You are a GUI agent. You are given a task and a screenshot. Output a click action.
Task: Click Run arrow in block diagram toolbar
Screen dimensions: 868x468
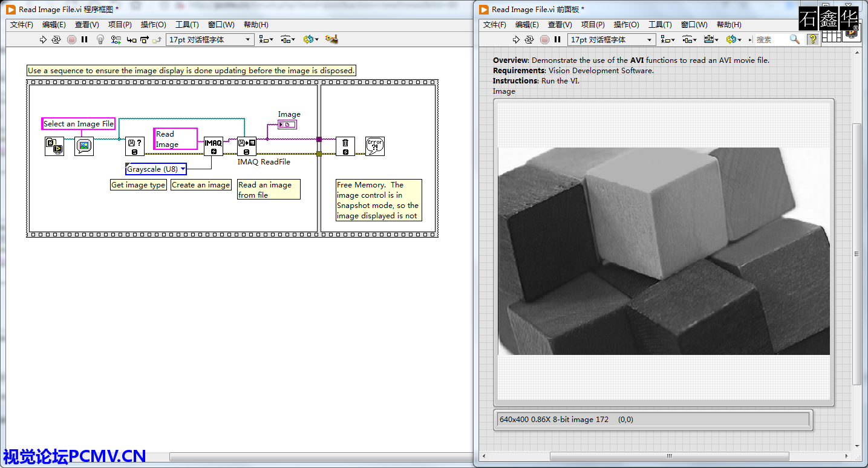[x=43, y=40]
